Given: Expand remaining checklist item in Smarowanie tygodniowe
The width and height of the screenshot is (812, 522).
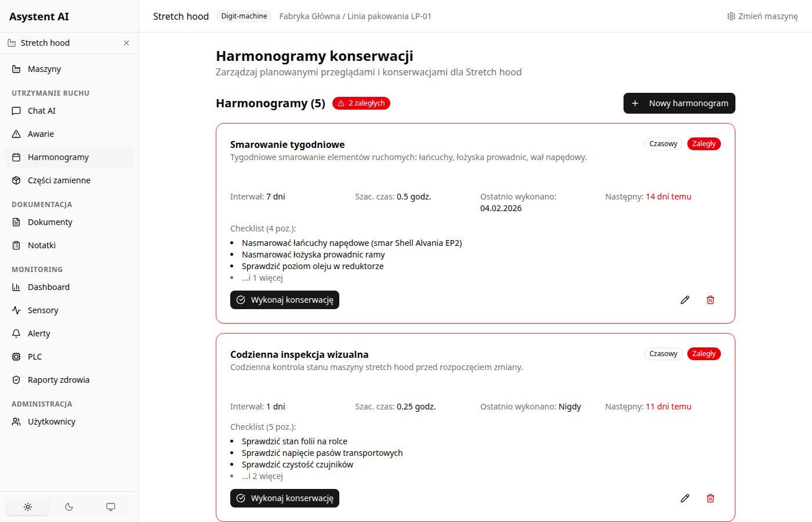Looking at the screenshot, I should pyautogui.click(x=262, y=277).
